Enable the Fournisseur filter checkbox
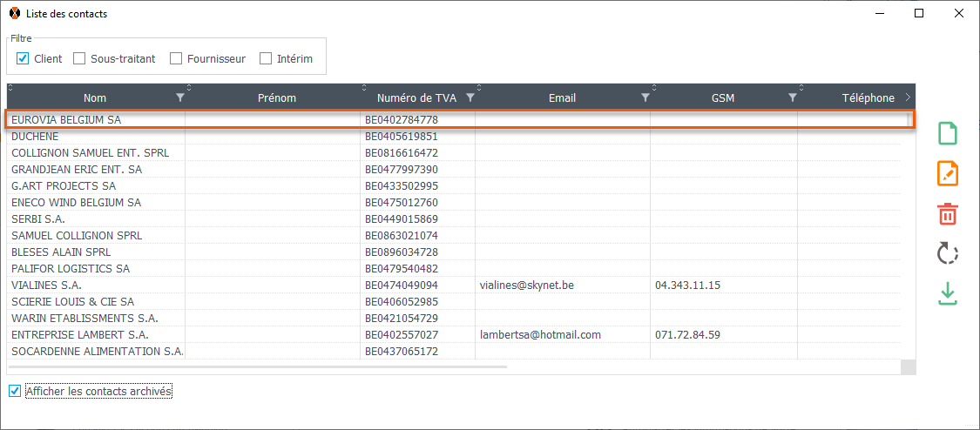Viewport: 980px width, 430px height. coord(176,59)
